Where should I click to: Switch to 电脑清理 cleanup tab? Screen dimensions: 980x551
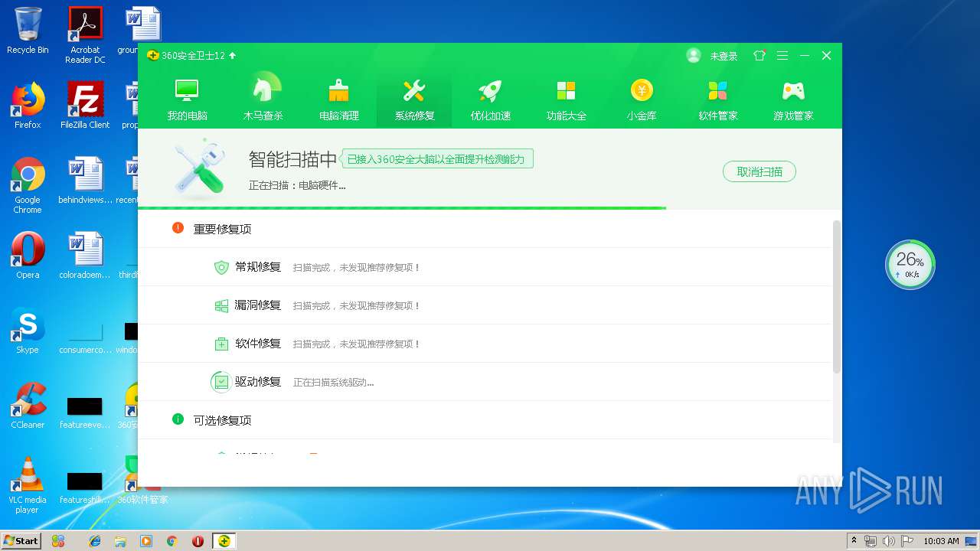point(338,99)
